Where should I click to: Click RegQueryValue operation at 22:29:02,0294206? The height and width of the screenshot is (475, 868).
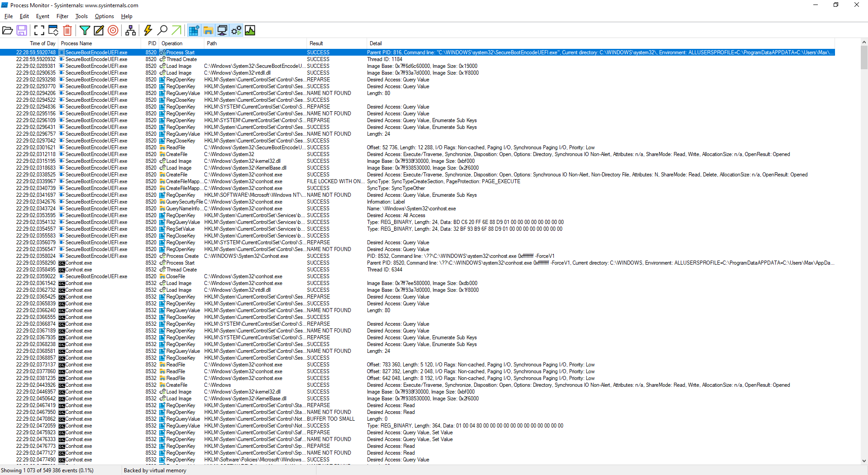point(183,93)
